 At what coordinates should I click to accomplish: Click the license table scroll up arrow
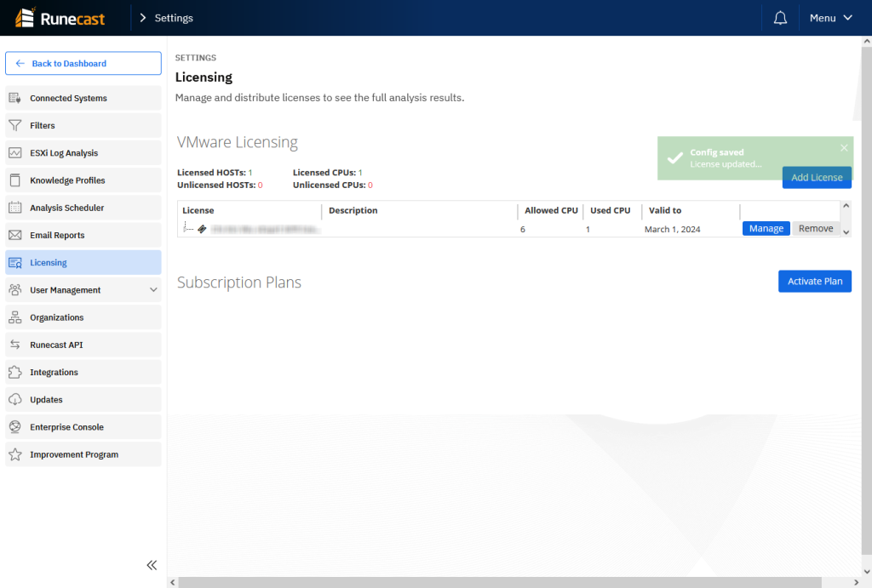point(846,206)
